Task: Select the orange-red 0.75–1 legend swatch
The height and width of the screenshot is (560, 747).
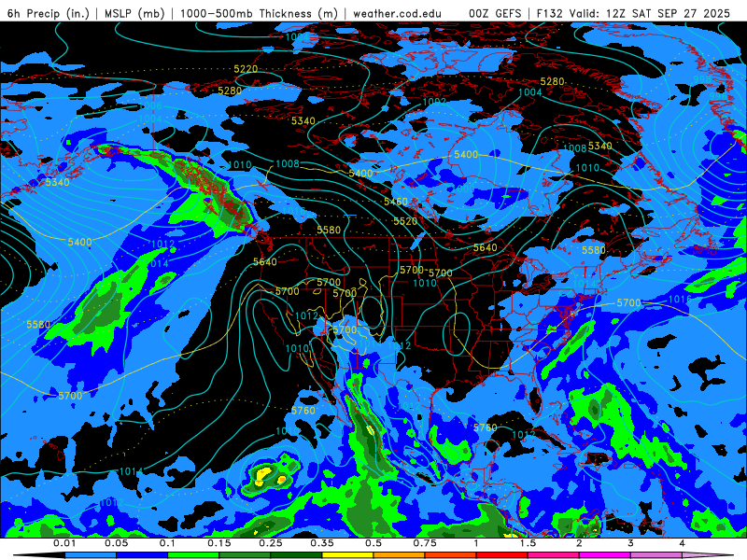Action: [x=451, y=555]
